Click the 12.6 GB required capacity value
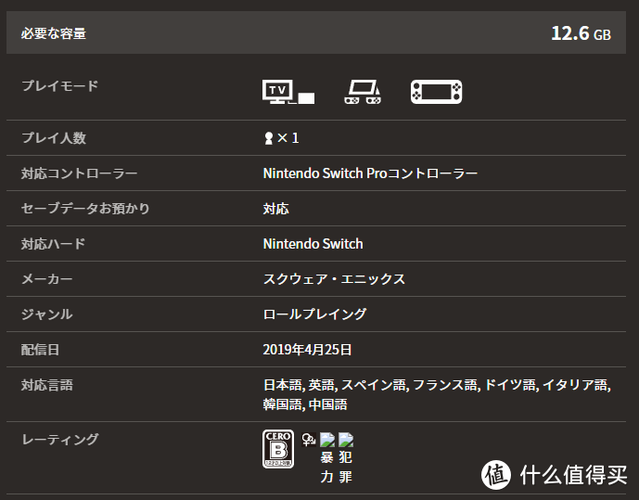Viewport: 639px width, 500px height. 580,33
